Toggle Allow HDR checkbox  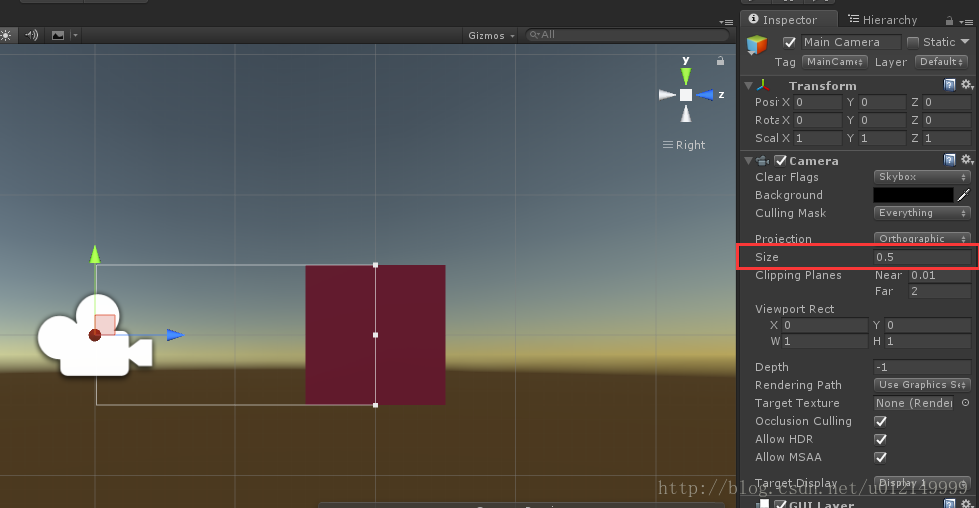pyautogui.click(x=880, y=439)
